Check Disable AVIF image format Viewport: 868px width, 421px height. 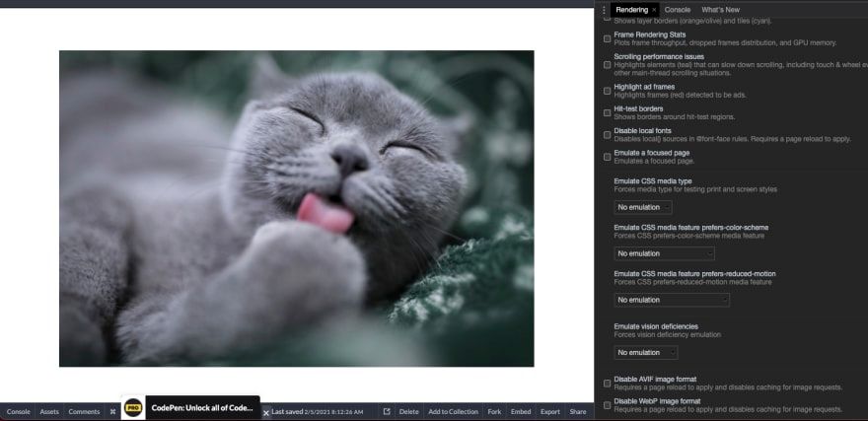point(608,384)
